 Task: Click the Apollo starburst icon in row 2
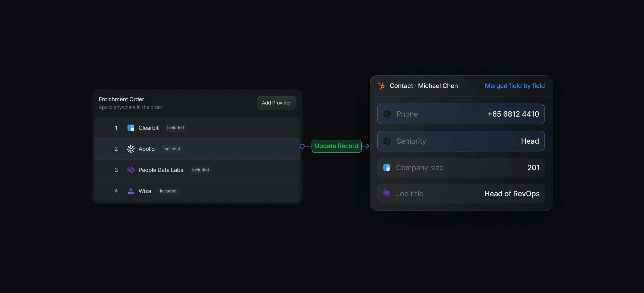point(131,149)
